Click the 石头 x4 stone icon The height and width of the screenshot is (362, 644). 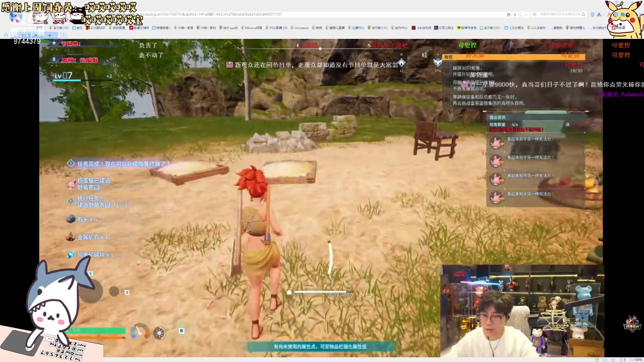[71, 219]
